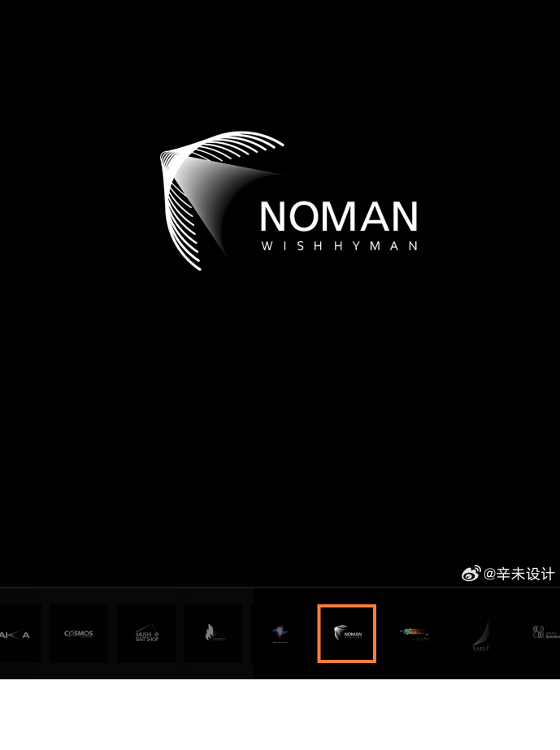Select the SARIF logo thumbnail
This screenshot has width=560, height=750.
pos(481,633)
